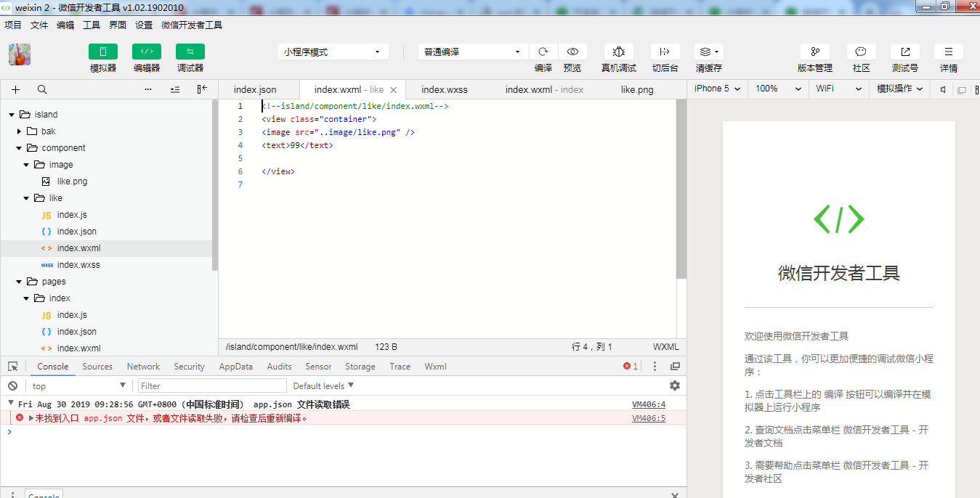Switch to the Wxml devtools tab
Screen dimensions: 980x498
coord(436,367)
